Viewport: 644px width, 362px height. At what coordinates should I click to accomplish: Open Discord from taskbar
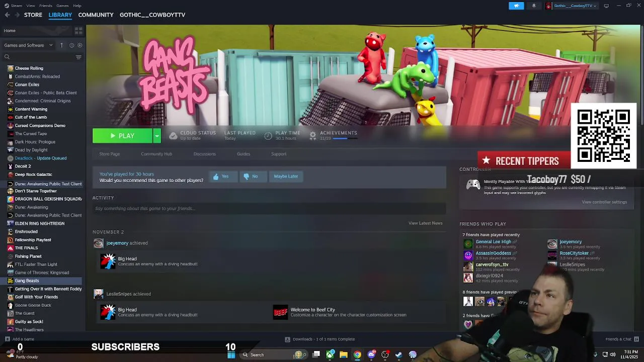click(x=371, y=355)
